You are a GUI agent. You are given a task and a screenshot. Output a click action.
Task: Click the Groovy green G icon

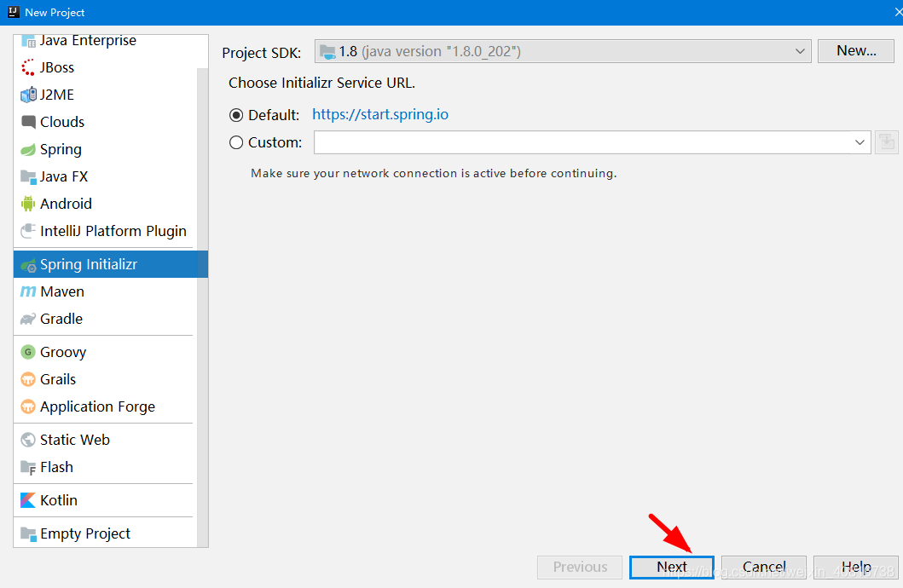pyautogui.click(x=28, y=352)
